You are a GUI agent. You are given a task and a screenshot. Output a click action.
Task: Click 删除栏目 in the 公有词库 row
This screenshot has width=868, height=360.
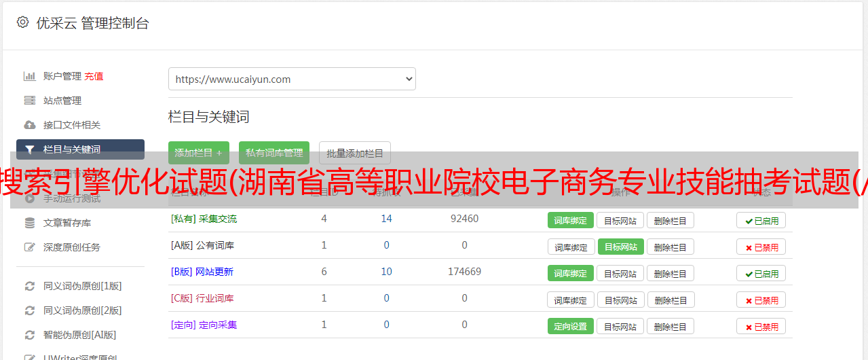671,247
